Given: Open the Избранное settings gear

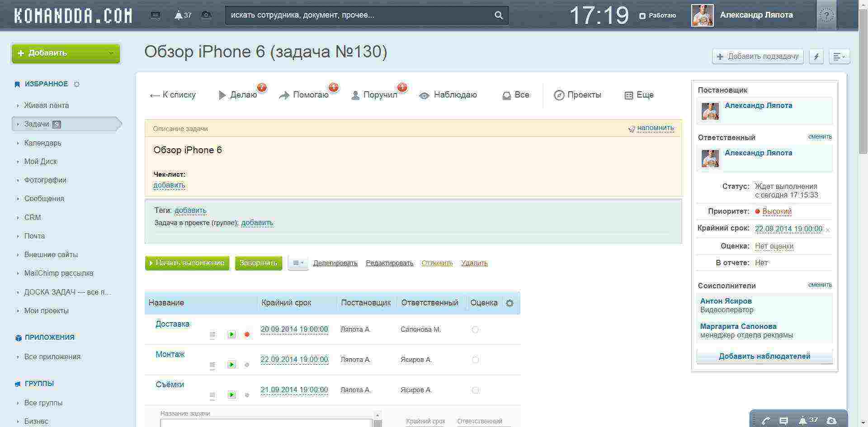Looking at the screenshot, I should click(x=76, y=84).
